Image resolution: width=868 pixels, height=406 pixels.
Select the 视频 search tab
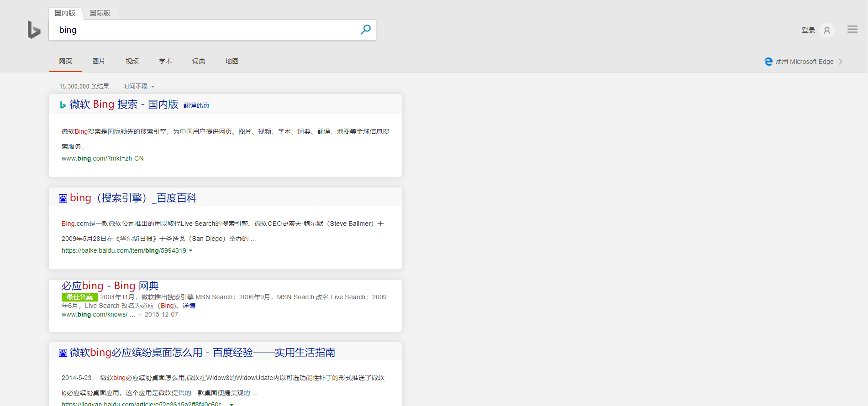132,61
